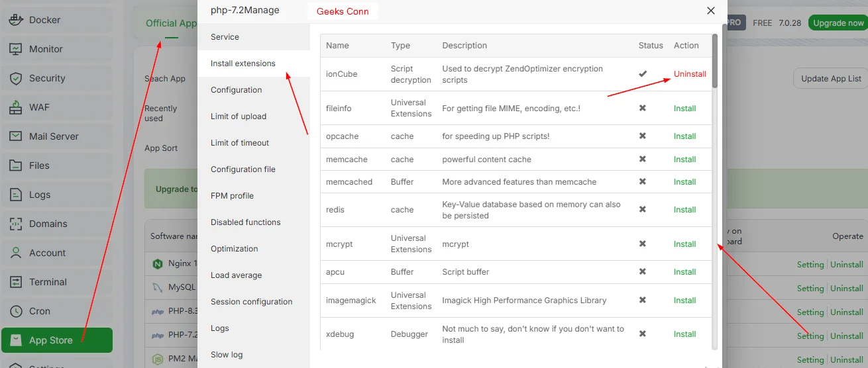
Task: Click the Description column header
Action: pyautogui.click(x=464, y=46)
